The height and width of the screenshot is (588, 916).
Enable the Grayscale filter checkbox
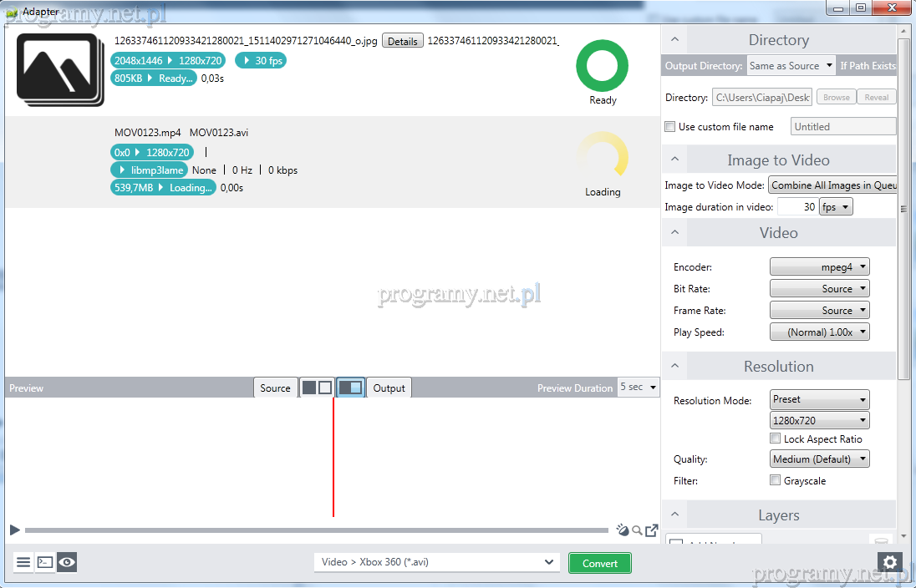coord(775,481)
